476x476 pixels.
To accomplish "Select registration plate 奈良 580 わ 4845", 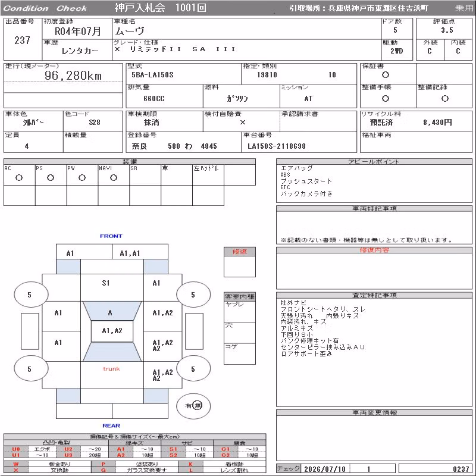I will click(x=174, y=146).
